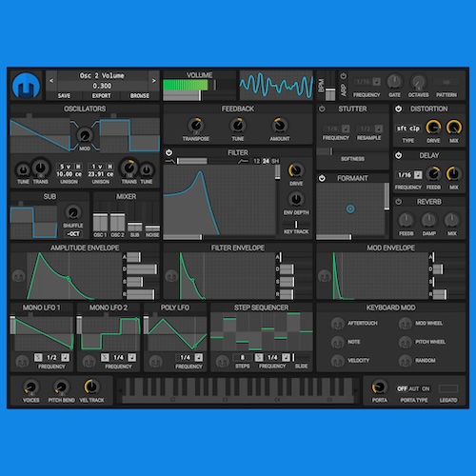Toggle the Stutter power button
Image resolution: width=476 pixels, height=476 pixels.
pos(322,109)
